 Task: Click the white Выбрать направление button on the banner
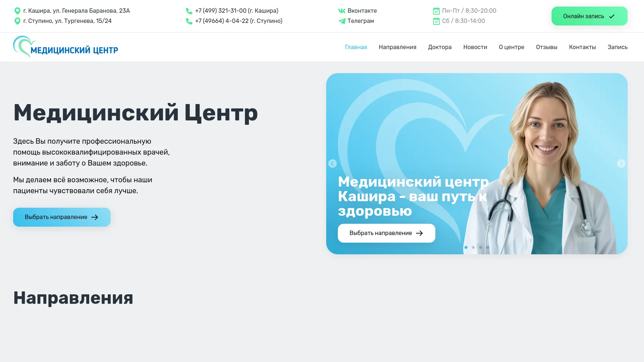click(x=387, y=233)
